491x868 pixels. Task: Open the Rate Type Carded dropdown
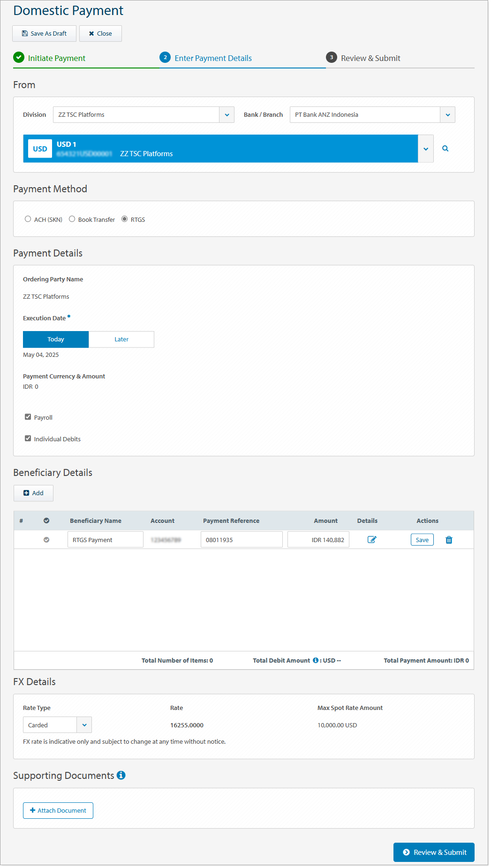coord(84,725)
